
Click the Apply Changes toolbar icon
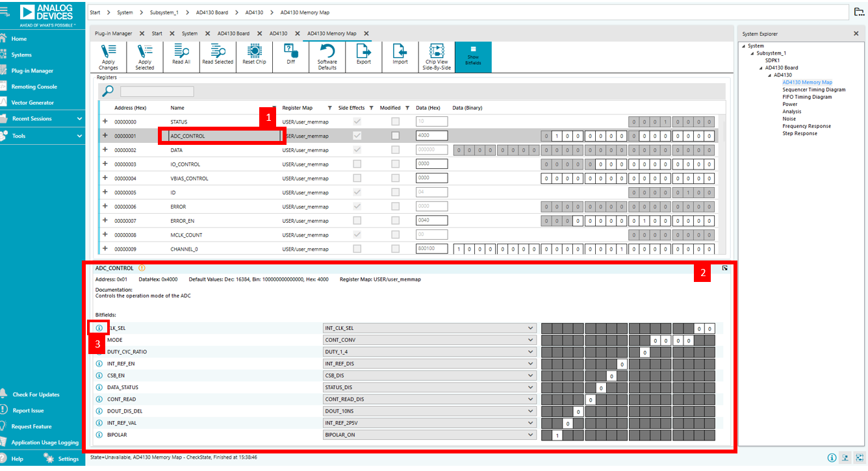[108, 57]
